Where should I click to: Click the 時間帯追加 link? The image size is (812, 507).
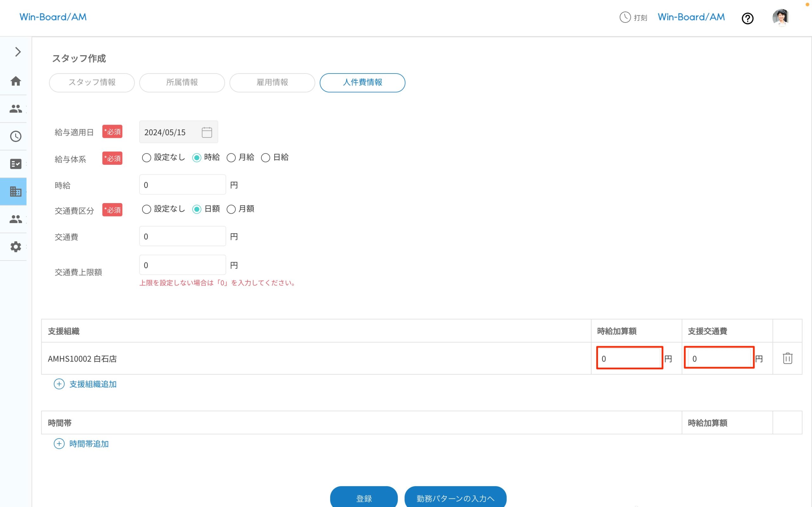88,444
